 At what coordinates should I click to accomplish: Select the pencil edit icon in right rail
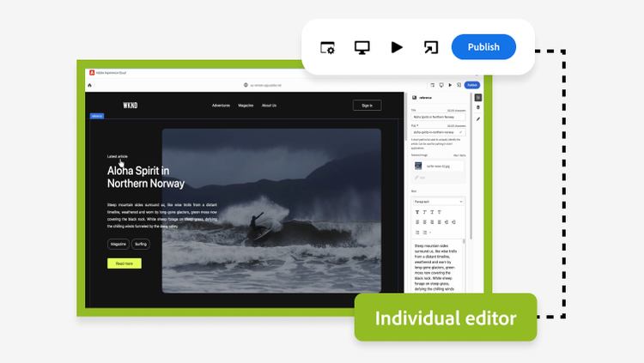point(478,119)
